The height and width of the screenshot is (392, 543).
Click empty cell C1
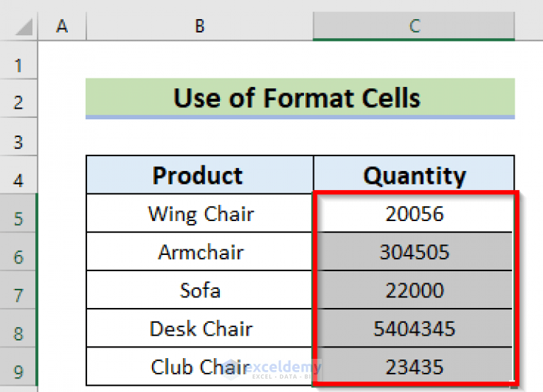pos(414,60)
